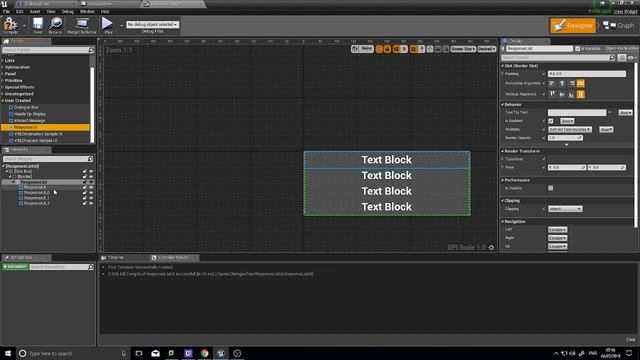
Task: Select Heads Up Display widget in palette
Action: 30,114
